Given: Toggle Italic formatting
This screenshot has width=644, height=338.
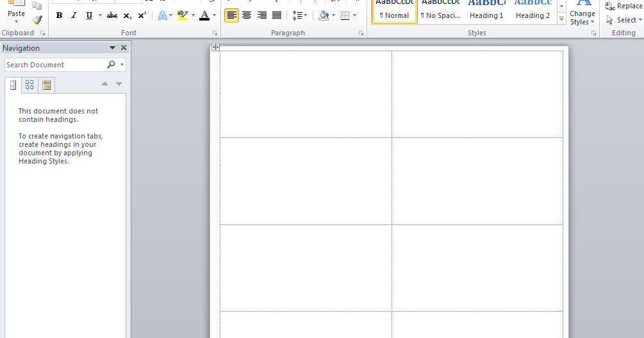Looking at the screenshot, I should [74, 15].
